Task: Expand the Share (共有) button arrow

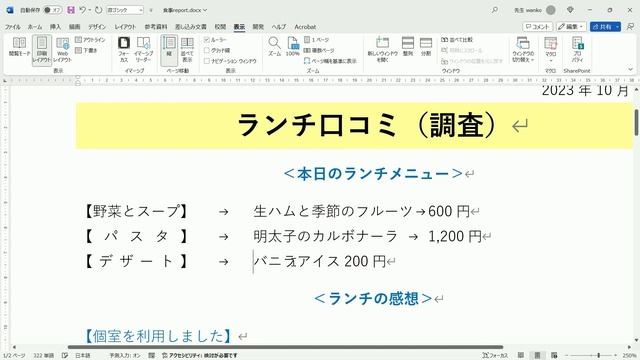Action: (618, 27)
